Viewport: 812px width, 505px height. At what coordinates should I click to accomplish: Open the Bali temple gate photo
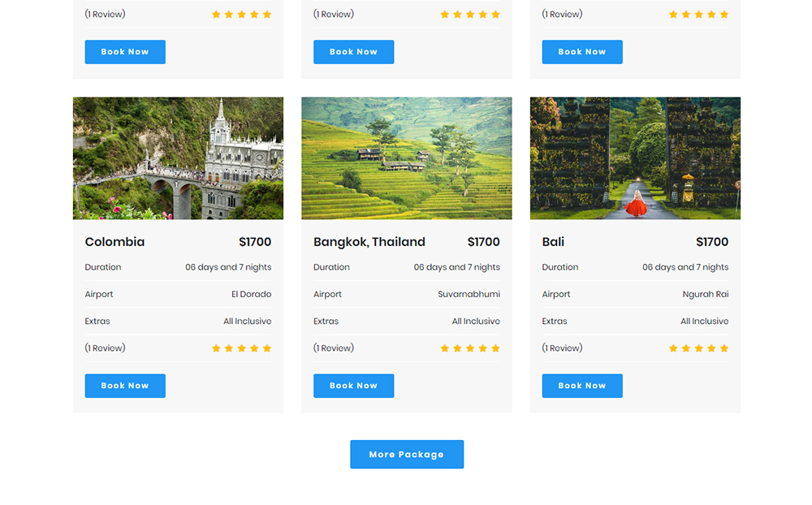pos(636,158)
